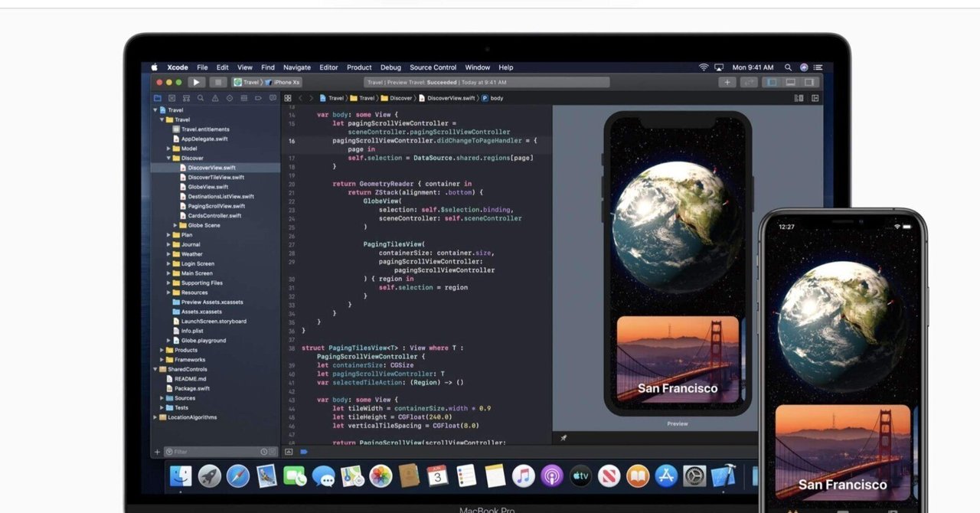Open the Issue navigator warning icon
The width and height of the screenshot is (980, 513).
(214, 98)
